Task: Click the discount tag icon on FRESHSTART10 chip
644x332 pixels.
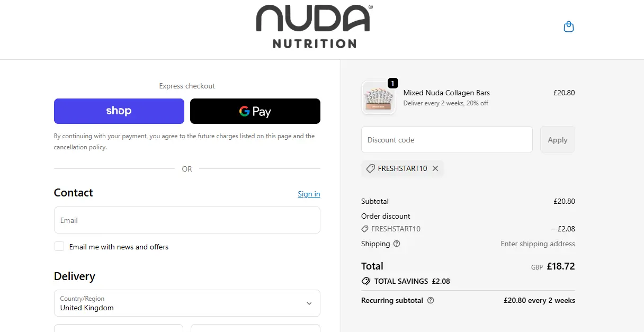Action: [371, 168]
